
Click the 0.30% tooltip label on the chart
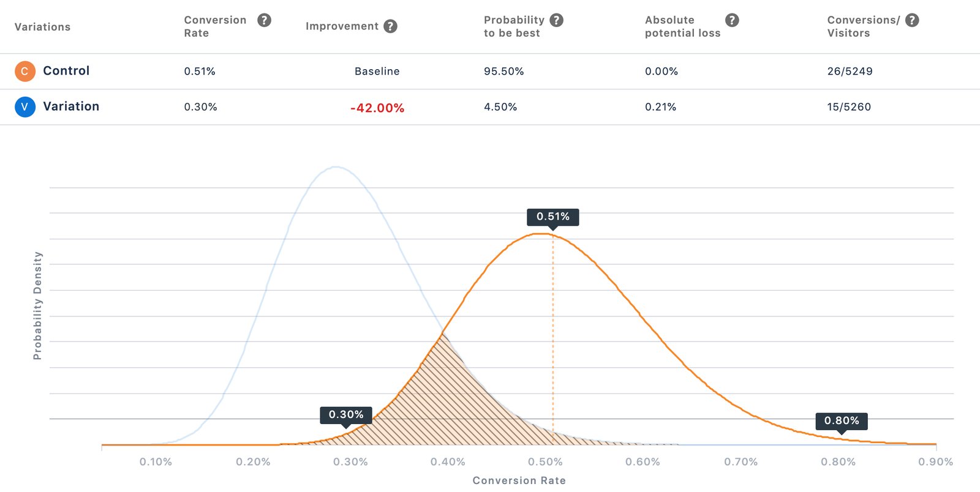coord(345,414)
